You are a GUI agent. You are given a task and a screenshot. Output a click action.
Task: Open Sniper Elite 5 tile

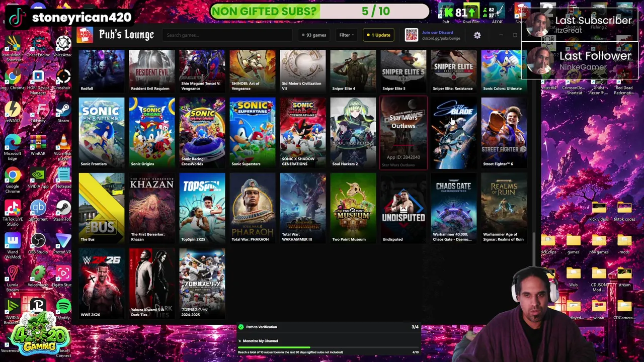pos(403,70)
